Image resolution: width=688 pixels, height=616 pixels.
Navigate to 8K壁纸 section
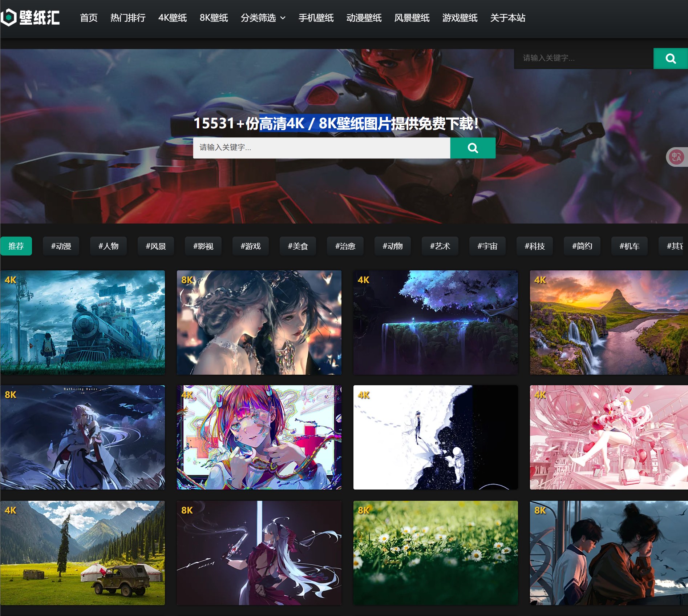point(214,18)
